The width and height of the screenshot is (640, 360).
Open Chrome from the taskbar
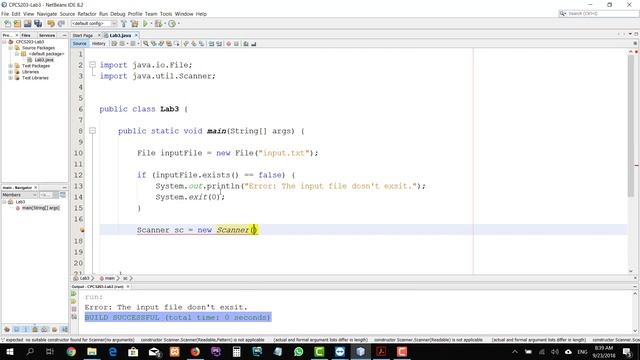[71, 351]
